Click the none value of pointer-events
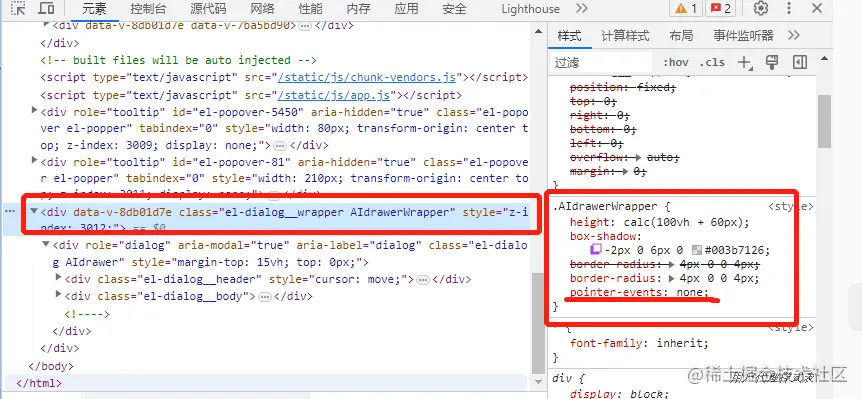 tap(690, 292)
